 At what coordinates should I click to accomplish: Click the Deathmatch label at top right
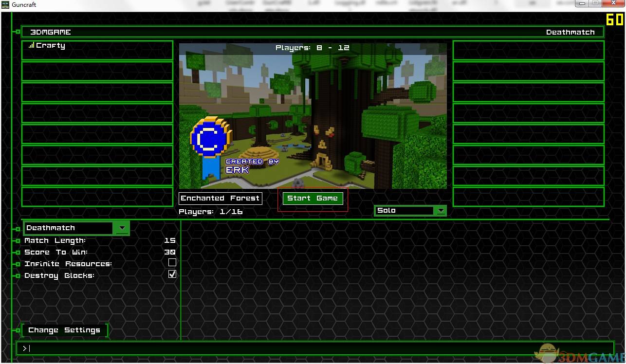(x=571, y=32)
